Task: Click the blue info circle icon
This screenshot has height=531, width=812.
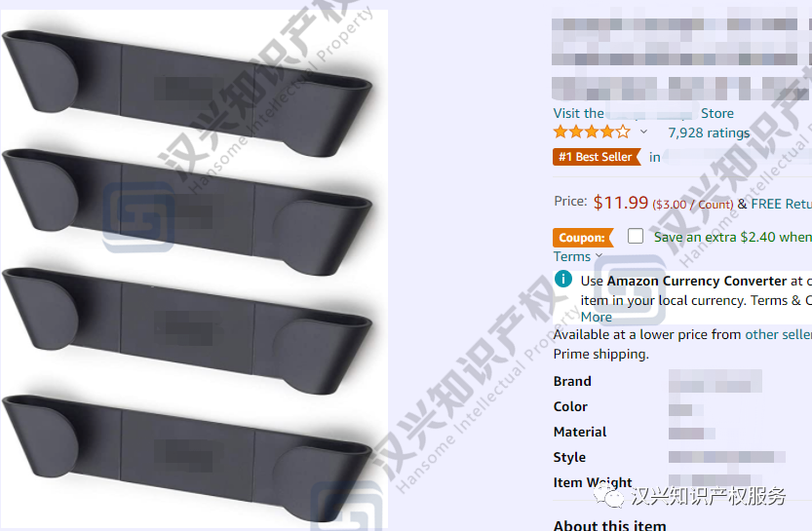Action: [x=562, y=279]
